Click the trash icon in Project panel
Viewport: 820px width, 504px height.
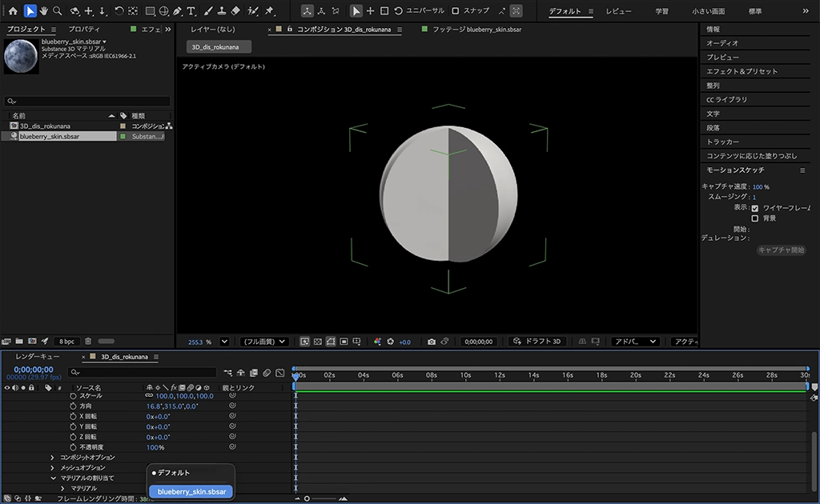[88, 342]
